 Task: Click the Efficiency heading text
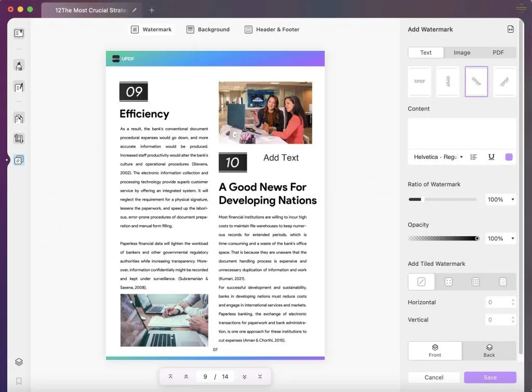coord(144,114)
